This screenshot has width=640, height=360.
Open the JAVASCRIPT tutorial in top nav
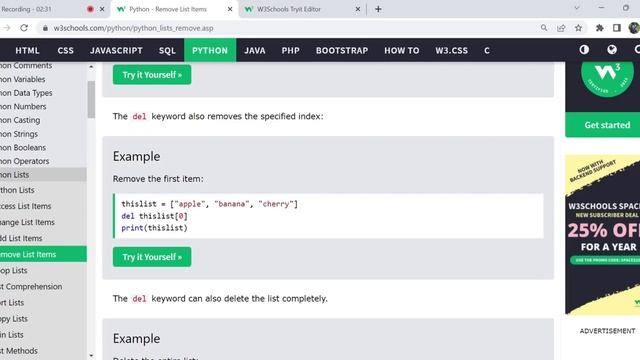(116, 50)
